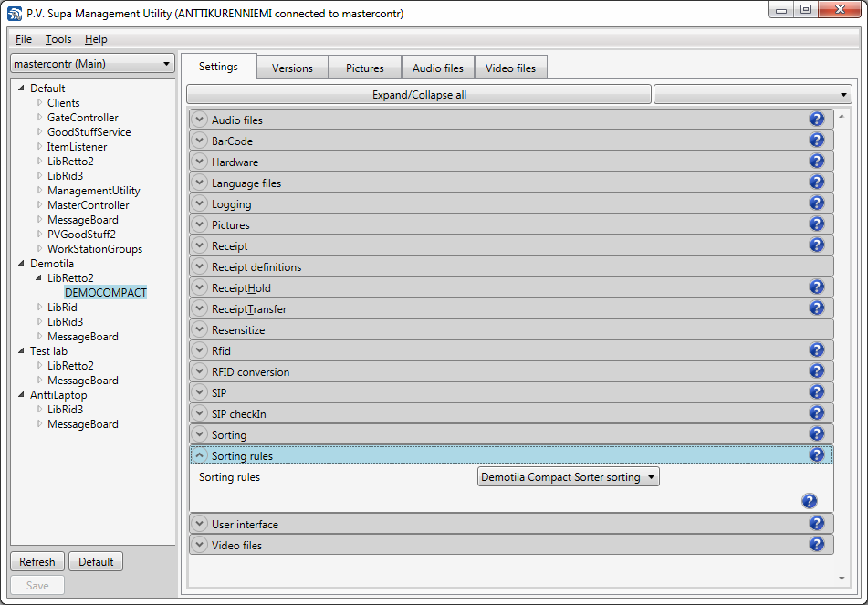Viewport: 868px width, 605px height.
Task: Click settings scrollbar down arrow
Action: (842, 579)
